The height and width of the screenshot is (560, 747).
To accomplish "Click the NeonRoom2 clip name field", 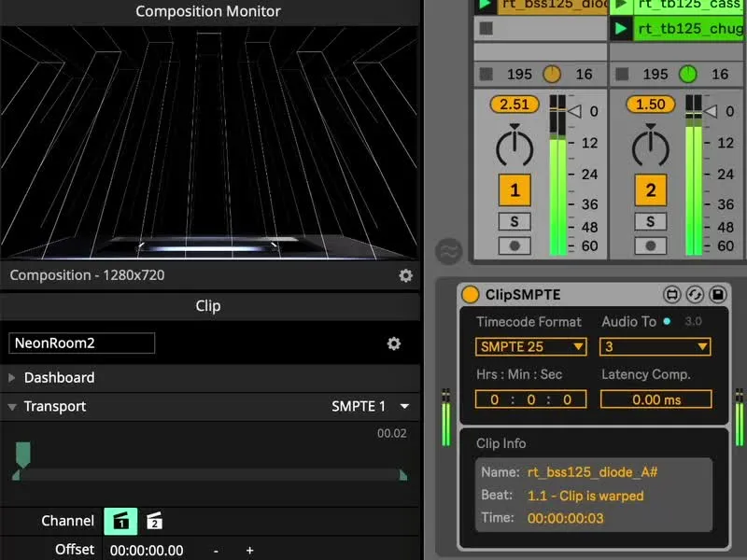I will (x=82, y=343).
